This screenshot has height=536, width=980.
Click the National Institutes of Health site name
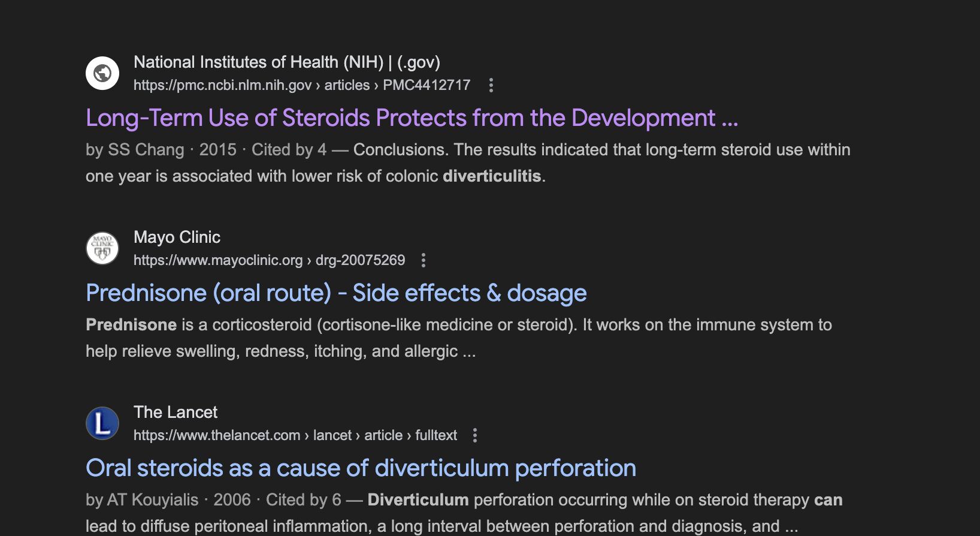coord(287,62)
